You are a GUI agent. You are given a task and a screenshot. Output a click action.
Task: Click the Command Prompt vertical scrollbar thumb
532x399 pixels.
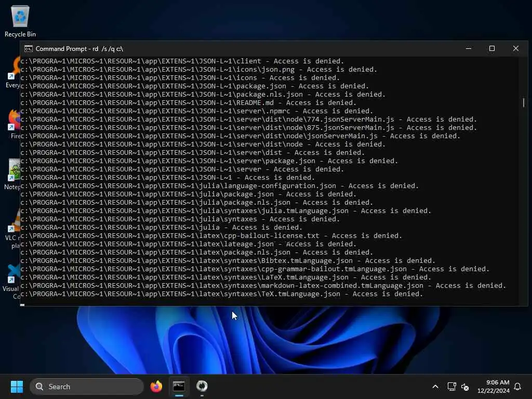pyautogui.click(x=524, y=102)
